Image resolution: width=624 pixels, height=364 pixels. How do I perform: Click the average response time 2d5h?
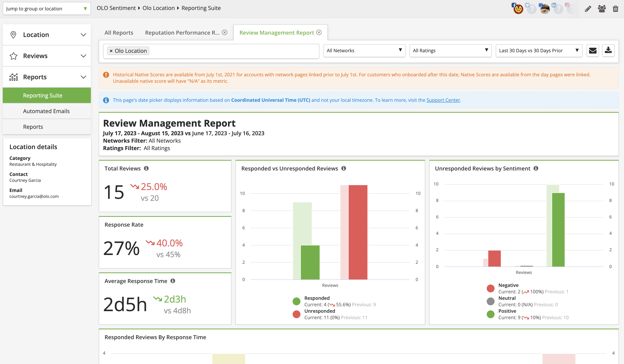[125, 304]
